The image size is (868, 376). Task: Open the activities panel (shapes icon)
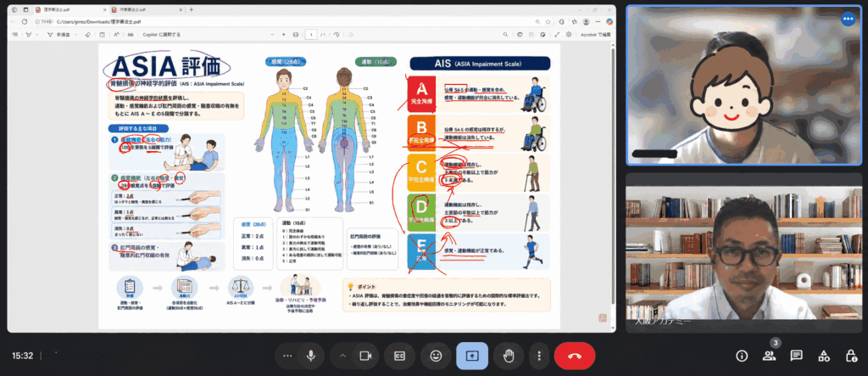(824, 356)
